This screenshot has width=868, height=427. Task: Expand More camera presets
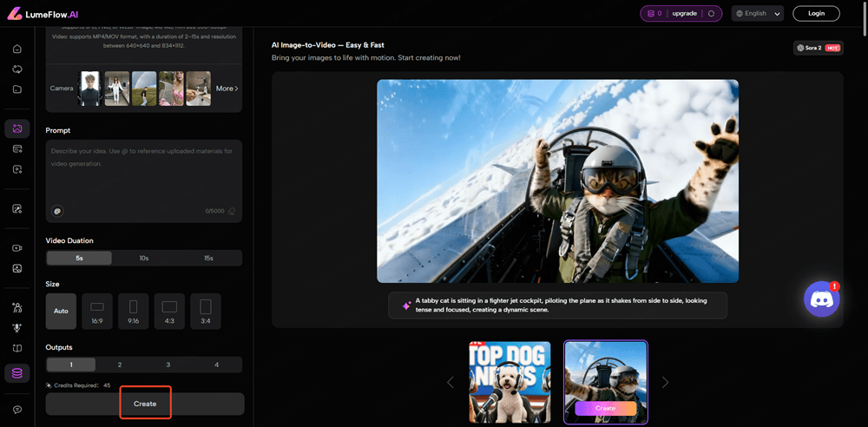227,89
